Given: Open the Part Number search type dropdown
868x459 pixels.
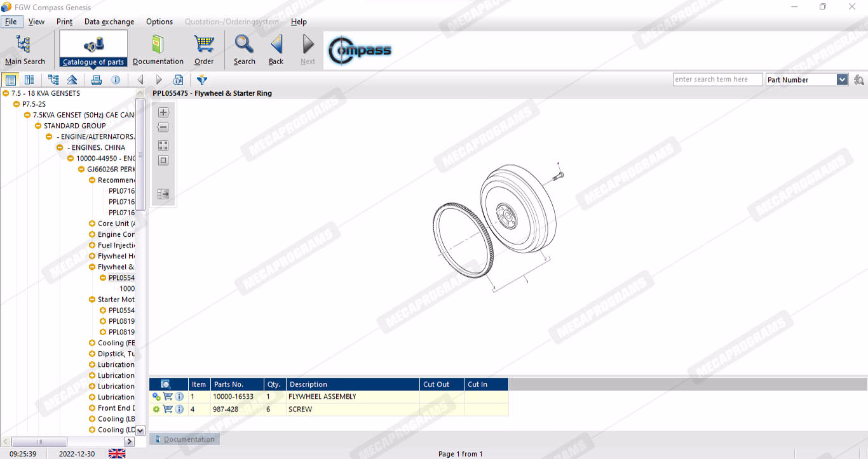Looking at the screenshot, I should click(x=842, y=80).
